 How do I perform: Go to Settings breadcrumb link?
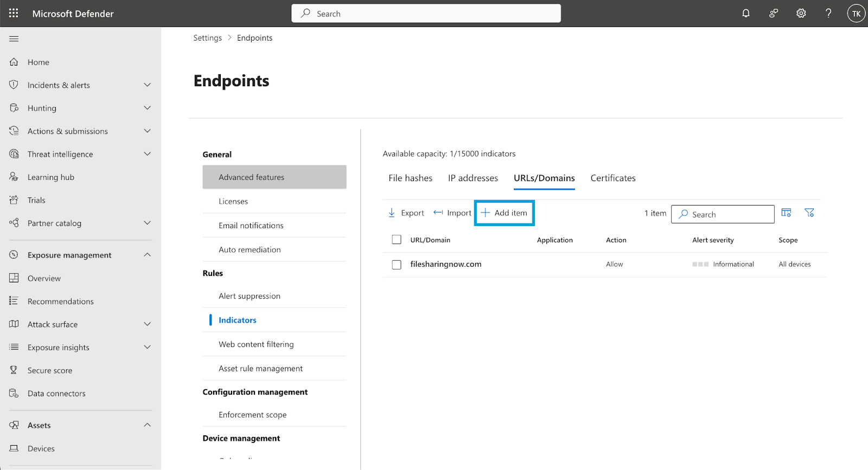tap(208, 38)
